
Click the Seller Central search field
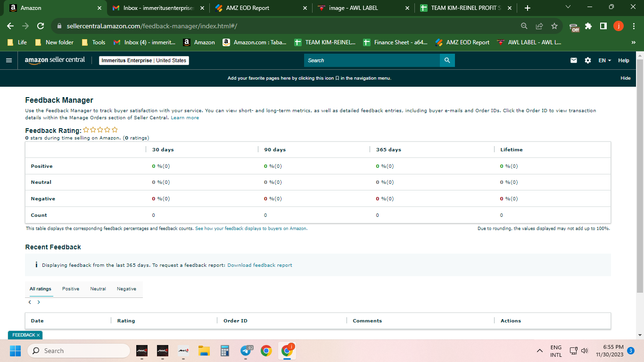point(372,60)
